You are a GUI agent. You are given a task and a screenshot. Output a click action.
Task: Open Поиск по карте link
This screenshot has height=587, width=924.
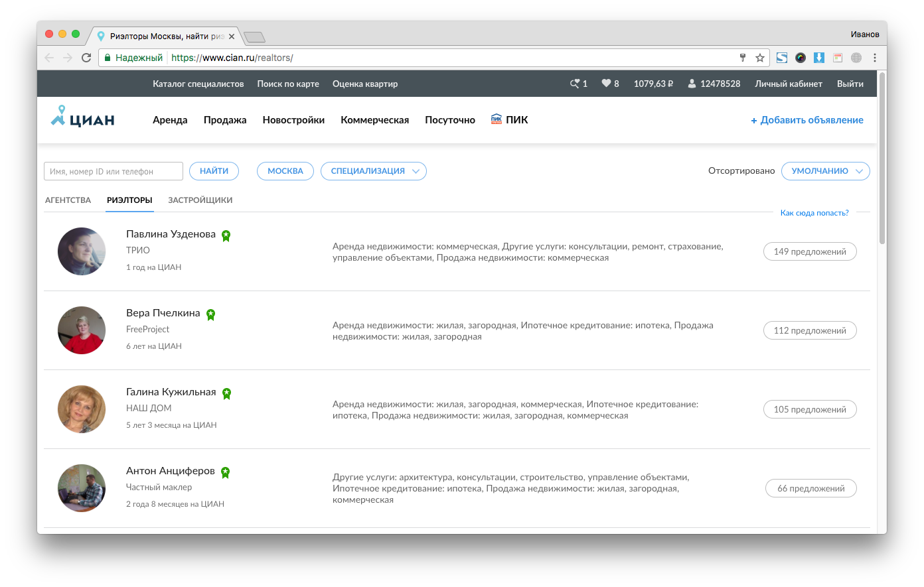(x=288, y=84)
